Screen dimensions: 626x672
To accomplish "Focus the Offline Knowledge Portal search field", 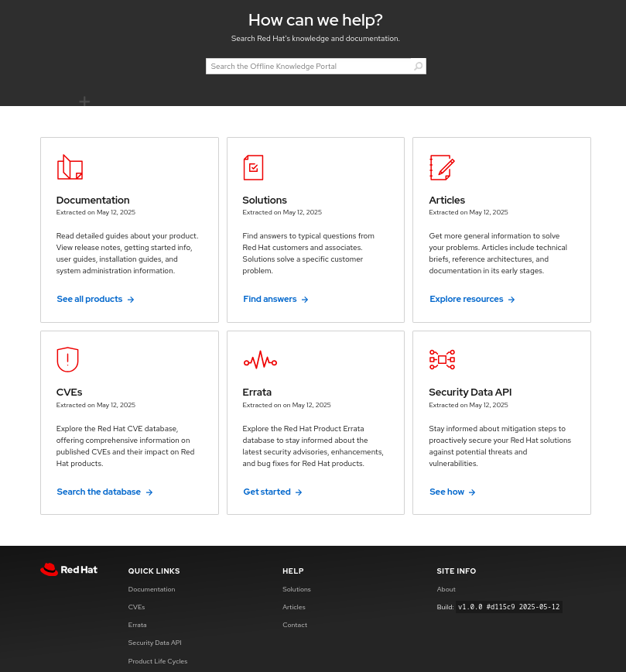I will coord(308,67).
